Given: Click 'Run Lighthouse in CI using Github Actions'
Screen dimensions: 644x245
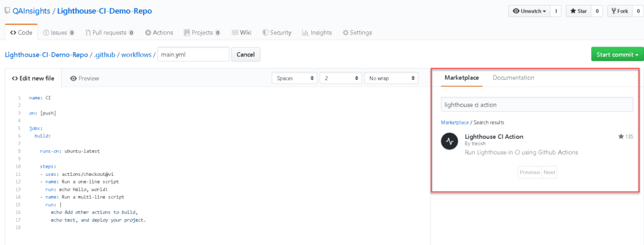Looking at the screenshot, I should coord(521,152).
